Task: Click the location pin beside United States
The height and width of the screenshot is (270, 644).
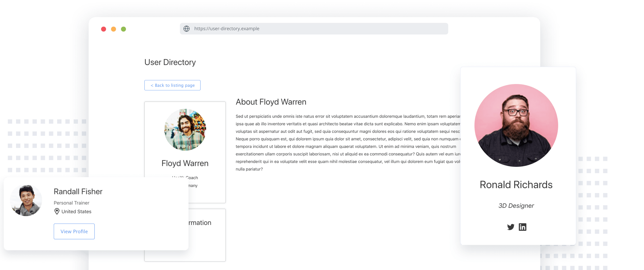Action: coord(57,212)
